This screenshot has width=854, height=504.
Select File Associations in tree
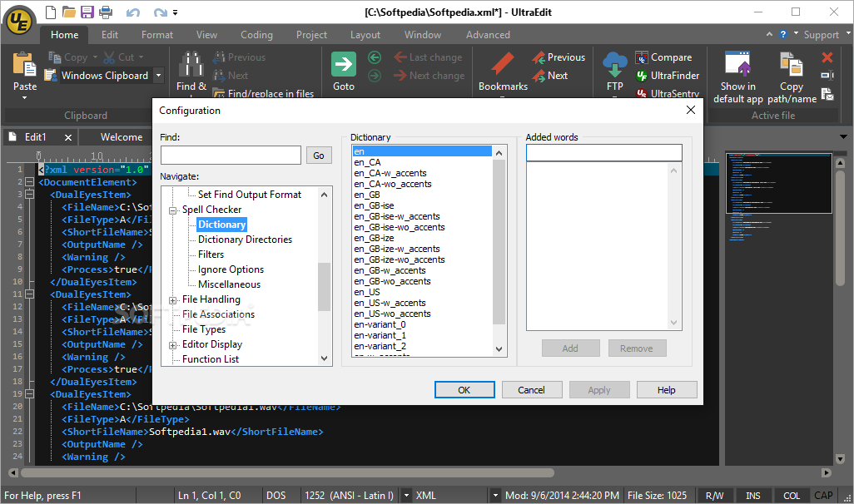(218, 314)
